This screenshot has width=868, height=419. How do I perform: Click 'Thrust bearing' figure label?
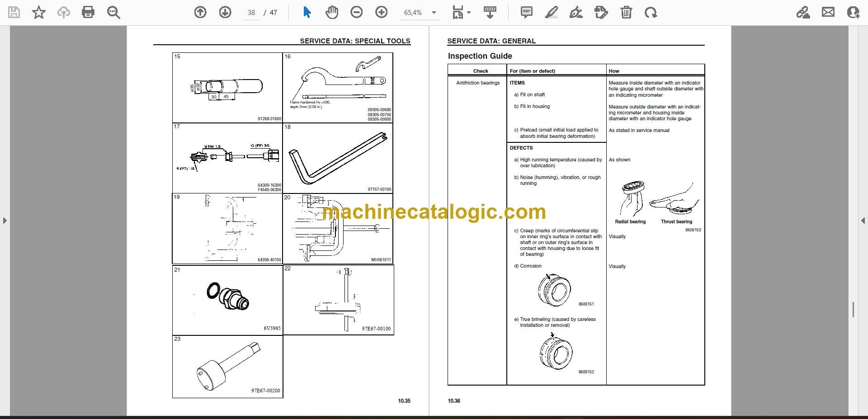pos(676,221)
